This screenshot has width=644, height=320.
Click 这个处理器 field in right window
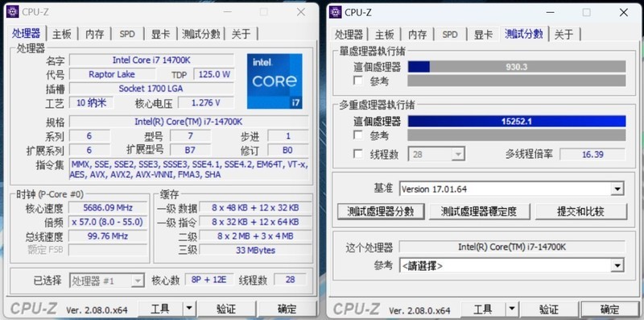pos(512,247)
